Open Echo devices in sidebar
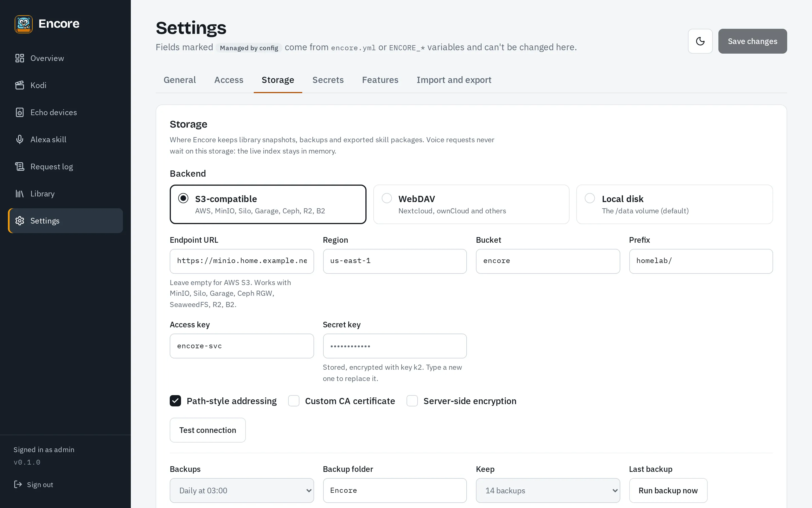 click(x=65, y=112)
